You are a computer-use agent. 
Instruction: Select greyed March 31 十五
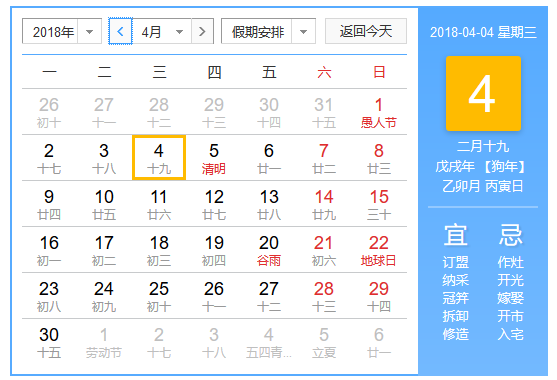[324, 112]
